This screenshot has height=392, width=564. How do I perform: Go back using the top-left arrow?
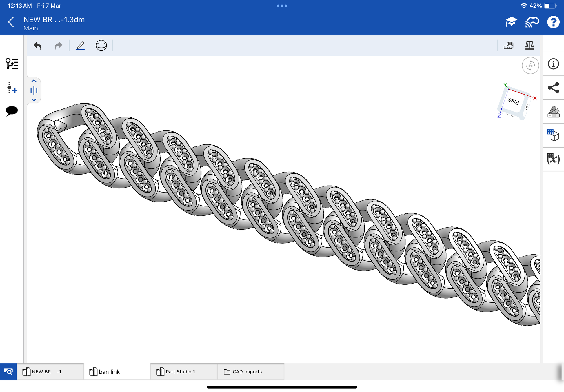(x=11, y=22)
